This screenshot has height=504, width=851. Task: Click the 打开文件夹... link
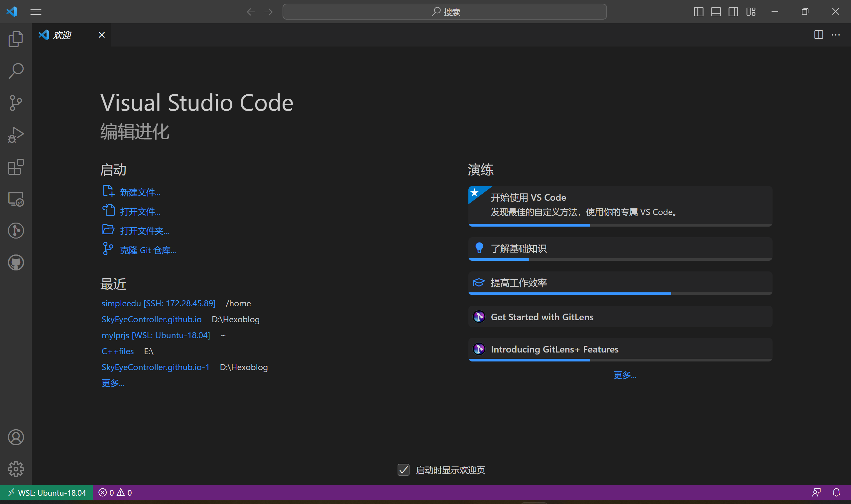click(x=144, y=231)
